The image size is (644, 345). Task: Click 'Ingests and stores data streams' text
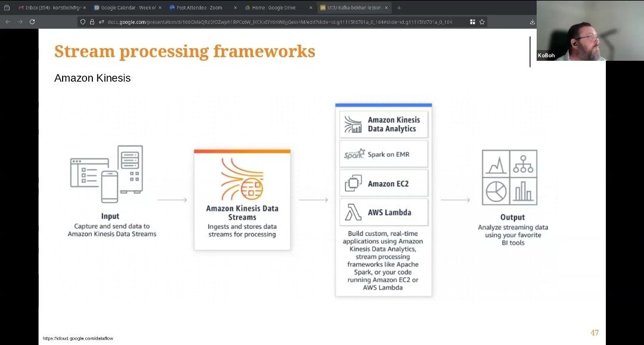pyautogui.click(x=242, y=231)
